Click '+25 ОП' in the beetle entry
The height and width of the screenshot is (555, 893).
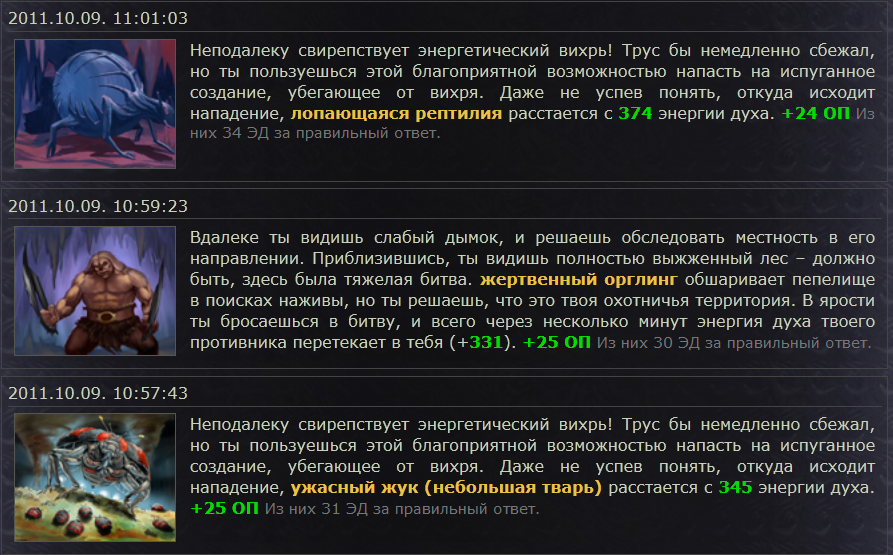tap(225, 509)
